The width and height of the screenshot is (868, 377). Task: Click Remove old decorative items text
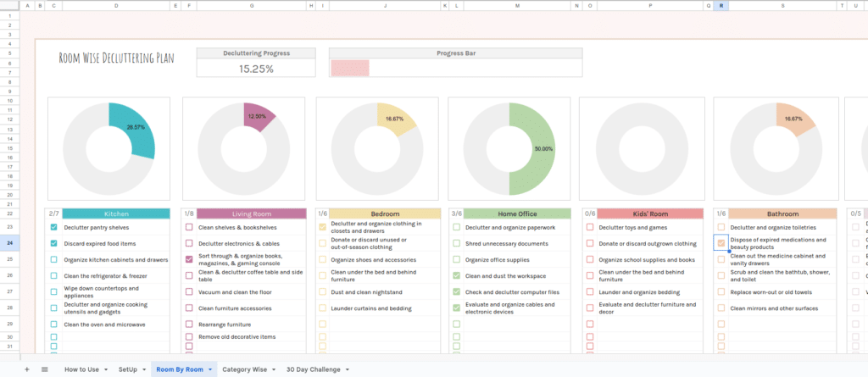point(237,336)
